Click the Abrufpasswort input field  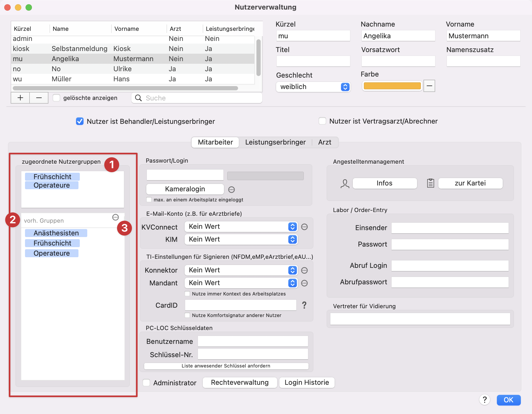450,282
